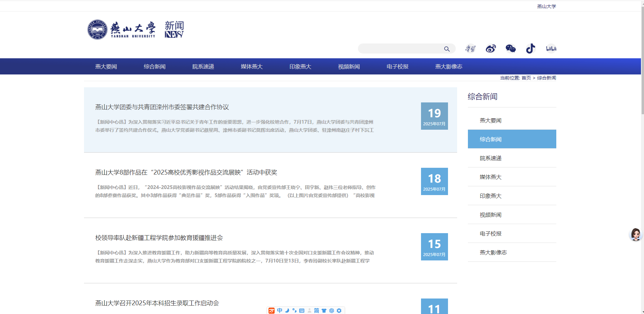
Task: Toggle 中 Chinese/English input mode
Action: [280, 311]
